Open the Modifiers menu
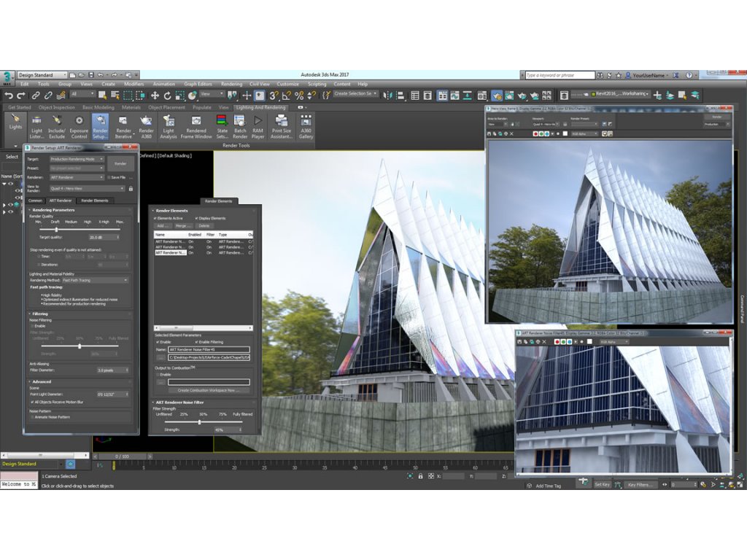 pyautogui.click(x=133, y=84)
